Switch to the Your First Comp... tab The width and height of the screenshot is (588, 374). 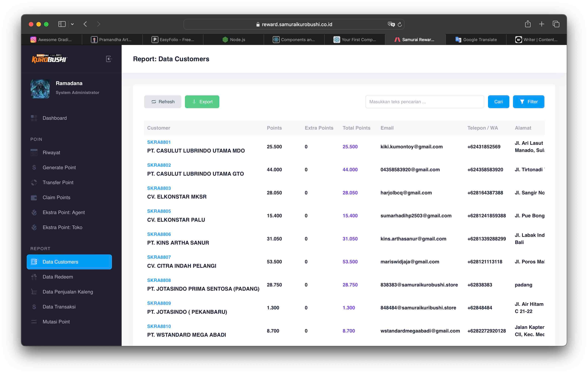tap(355, 40)
